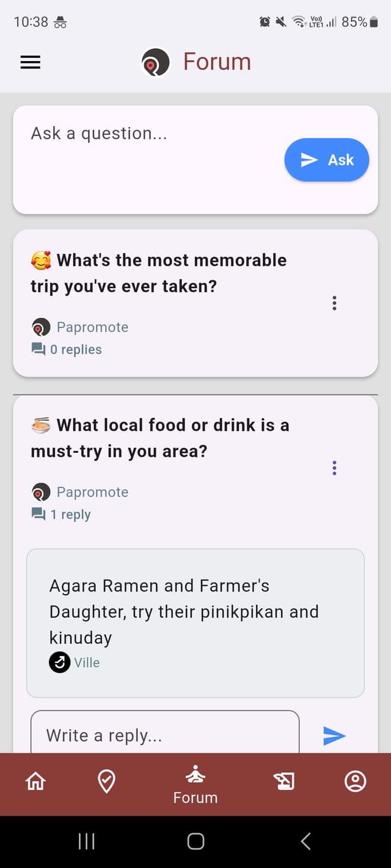The width and height of the screenshot is (391, 868).
Task: Click the speech bubble icon showing 0 replies
Action: [x=38, y=349]
